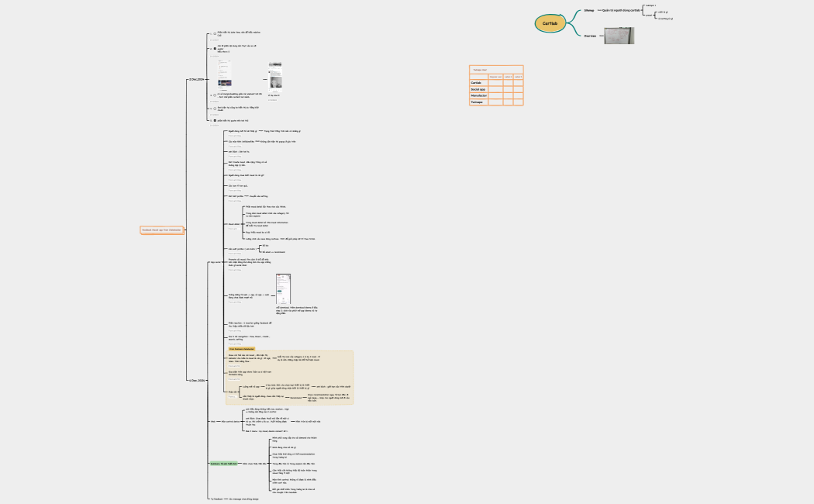Select the Cartlab row in the table
Screen dimensions: 814x504
point(477,82)
